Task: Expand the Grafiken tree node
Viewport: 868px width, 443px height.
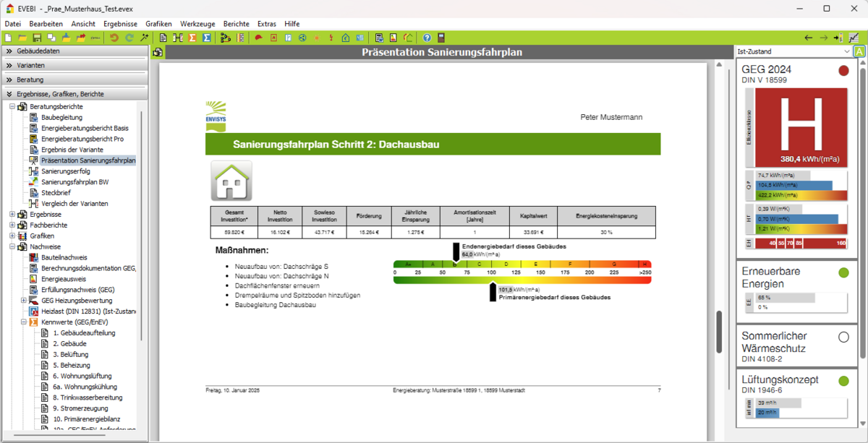Action: [x=12, y=236]
